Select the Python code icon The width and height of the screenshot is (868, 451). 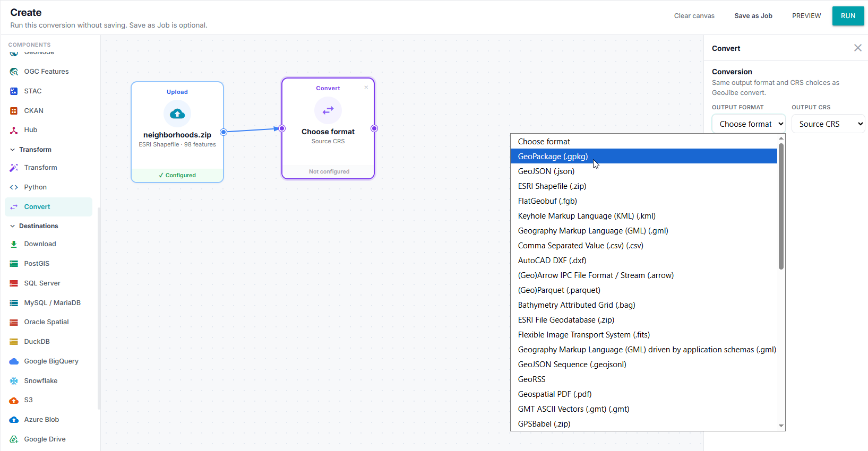(x=14, y=187)
